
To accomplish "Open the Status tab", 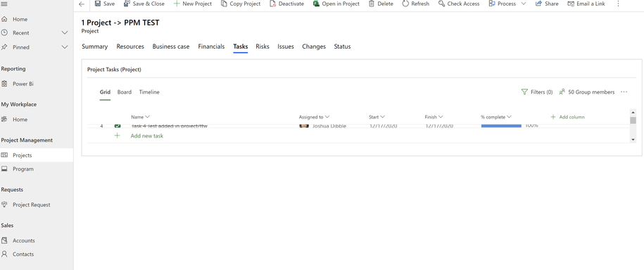I will click(342, 47).
